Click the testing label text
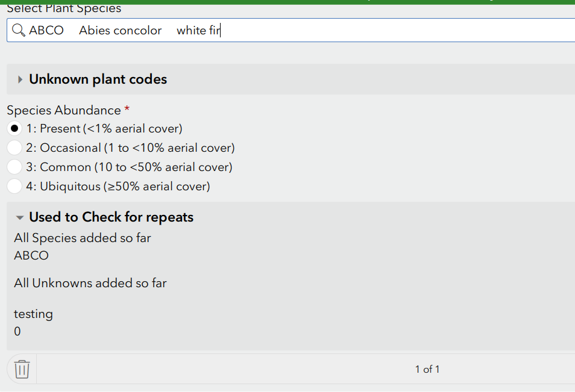The width and height of the screenshot is (575, 392). pos(33,314)
